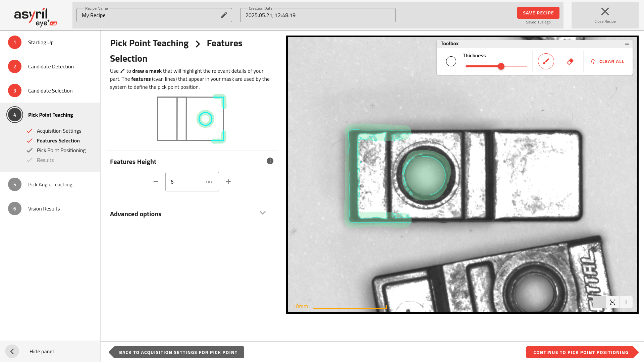Click the SAVE RECIPE button

(x=538, y=13)
